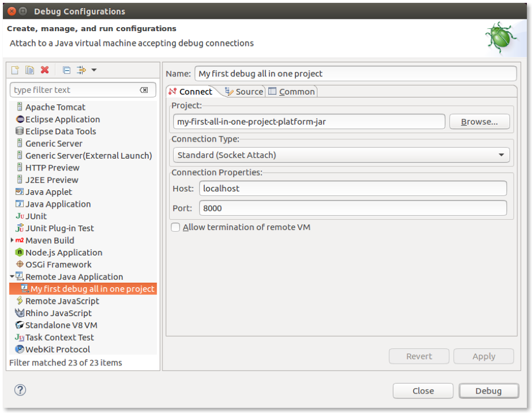Click the Duplicate launch configuration icon
This screenshot has height=413, width=532.
coord(29,70)
